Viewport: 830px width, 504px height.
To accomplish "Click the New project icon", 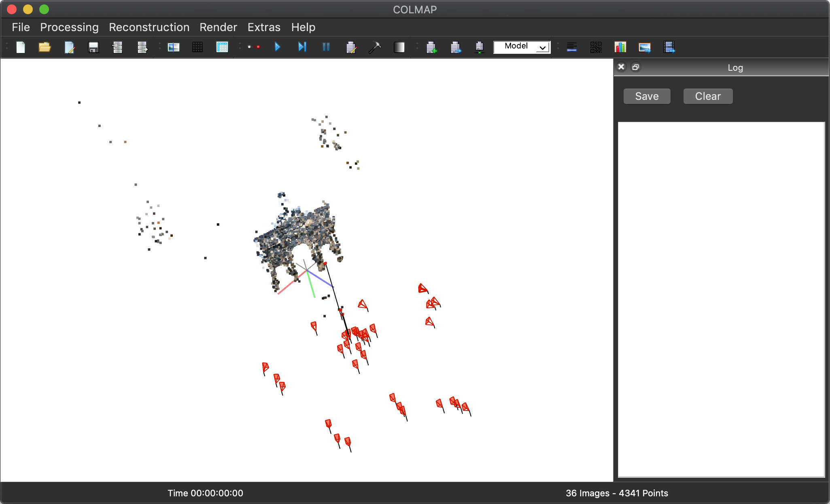I will point(21,47).
